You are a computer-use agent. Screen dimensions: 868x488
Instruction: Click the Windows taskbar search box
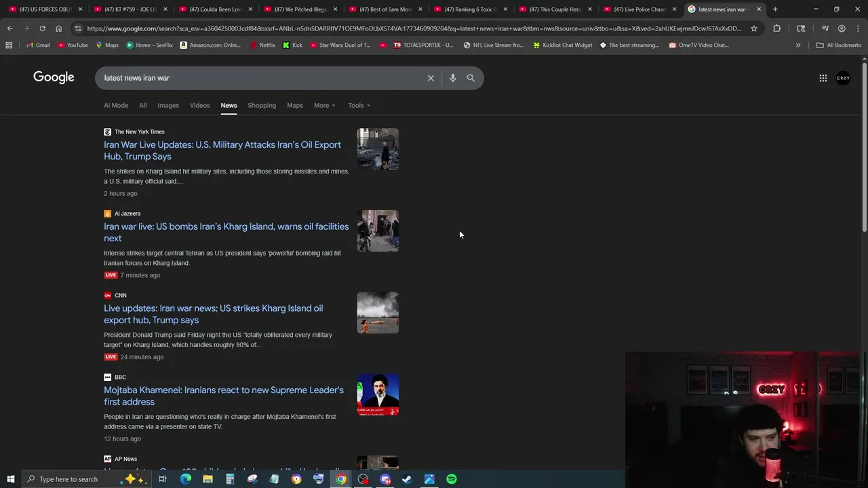(x=85, y=479)
